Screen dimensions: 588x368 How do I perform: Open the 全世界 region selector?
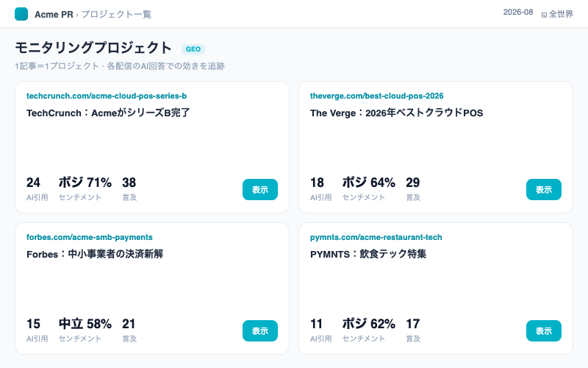[x=557, y=14]
